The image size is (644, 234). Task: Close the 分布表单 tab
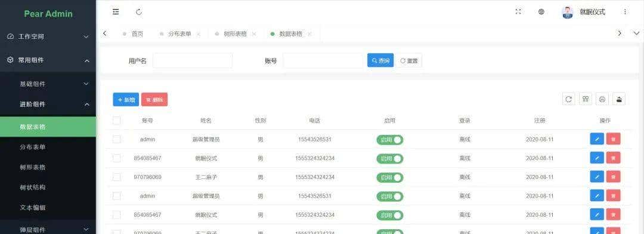(x=199, y=34)
